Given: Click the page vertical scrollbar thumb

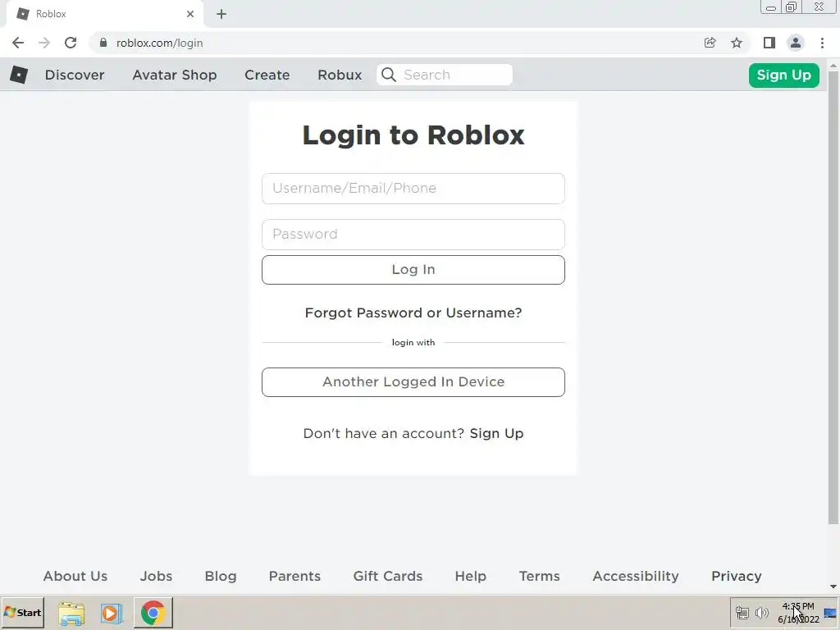Looking at the screenshot, I should tap(833, 297).
